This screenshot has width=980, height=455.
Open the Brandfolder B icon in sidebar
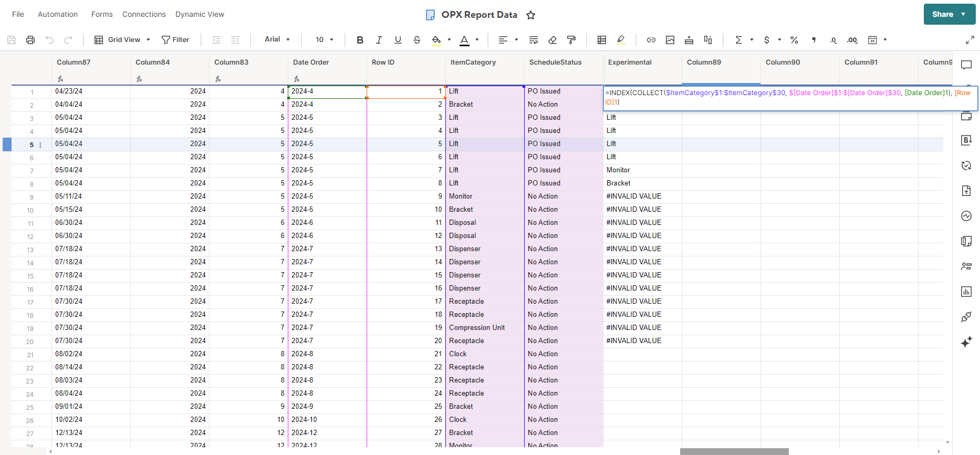coord(966,140)
